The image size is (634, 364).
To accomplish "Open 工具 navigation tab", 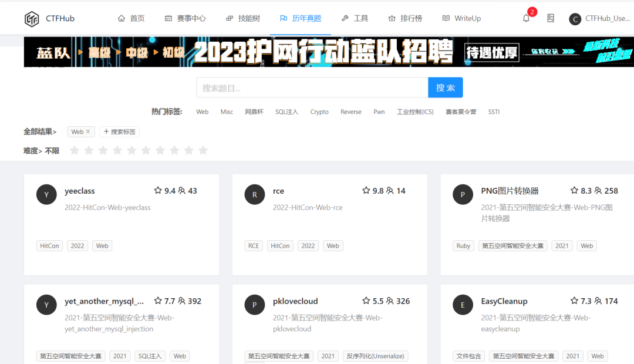I will pos(355,18).
